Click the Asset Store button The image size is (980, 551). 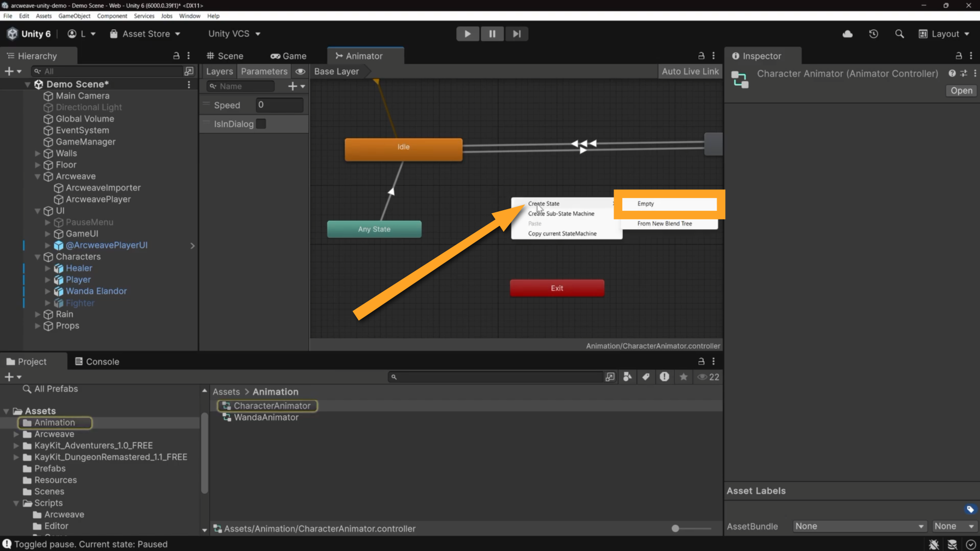(x=145, y=34)
